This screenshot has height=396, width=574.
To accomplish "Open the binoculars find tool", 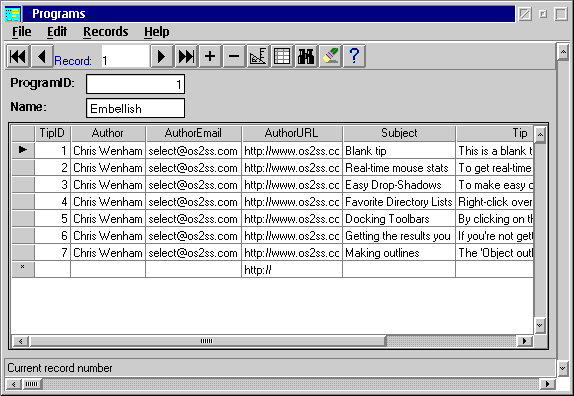I will 306,56.
